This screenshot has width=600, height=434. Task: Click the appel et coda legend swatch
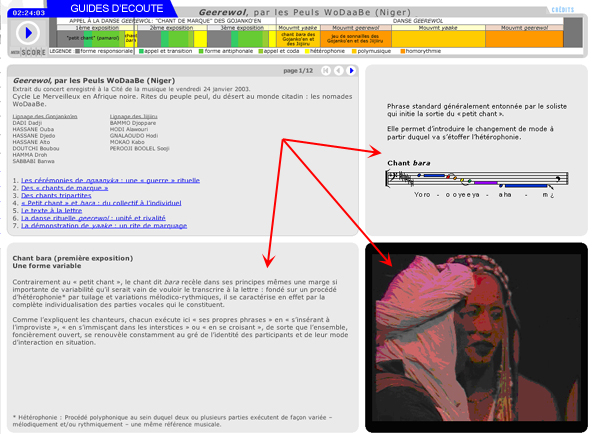point(261,51)
